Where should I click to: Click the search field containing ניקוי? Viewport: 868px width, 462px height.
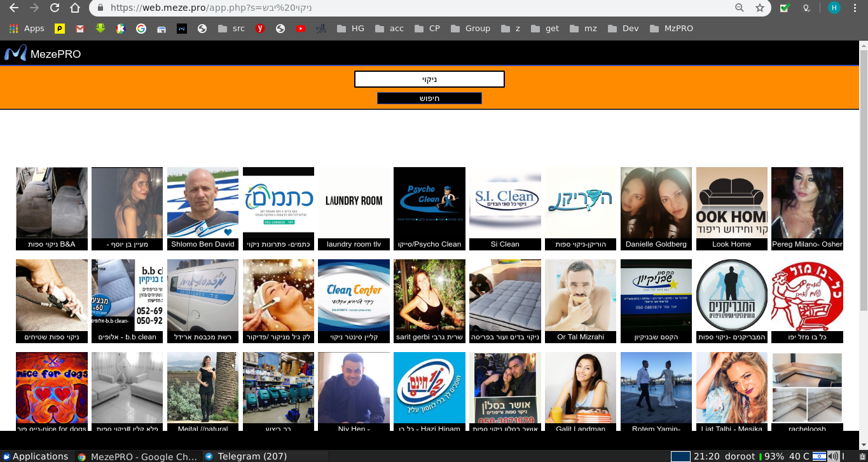pyautogui.click(x=429, y=79)
